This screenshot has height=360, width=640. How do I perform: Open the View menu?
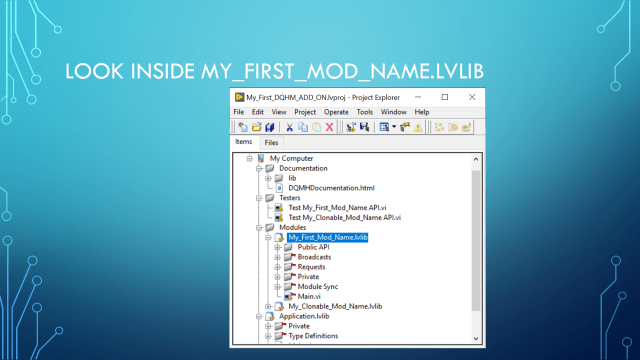point(279,112)
